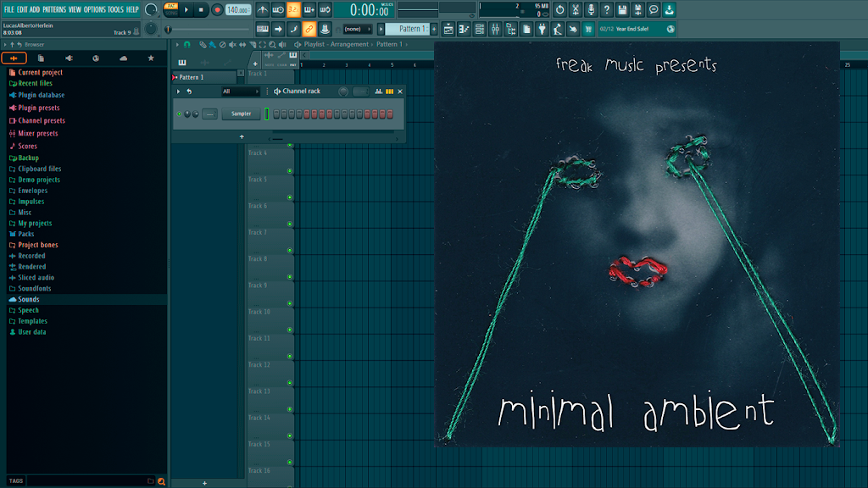Open the PATTERNS menu
The image size is (868, 488).
click(53, 9)
